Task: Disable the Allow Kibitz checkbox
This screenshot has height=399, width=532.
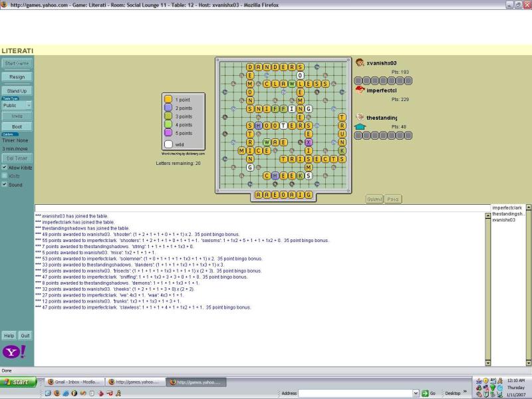Action: pyautogui.click(x=5, y=168)
